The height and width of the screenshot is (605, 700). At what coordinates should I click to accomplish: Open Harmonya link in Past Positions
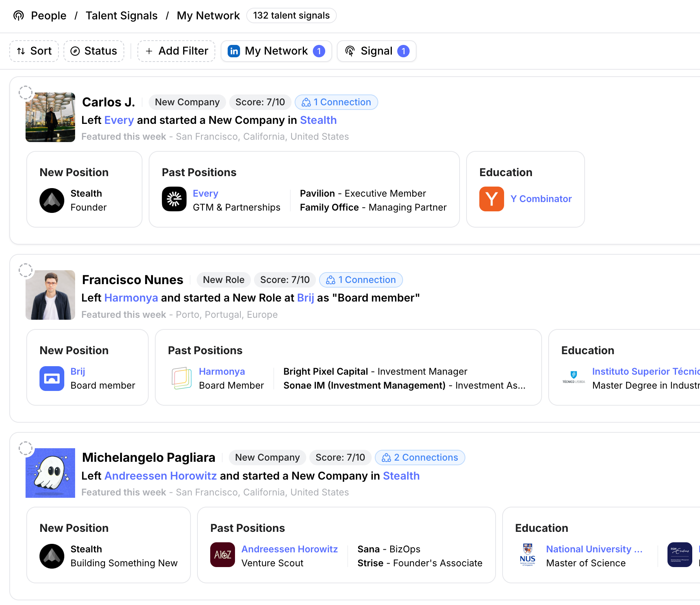[222, 372]
